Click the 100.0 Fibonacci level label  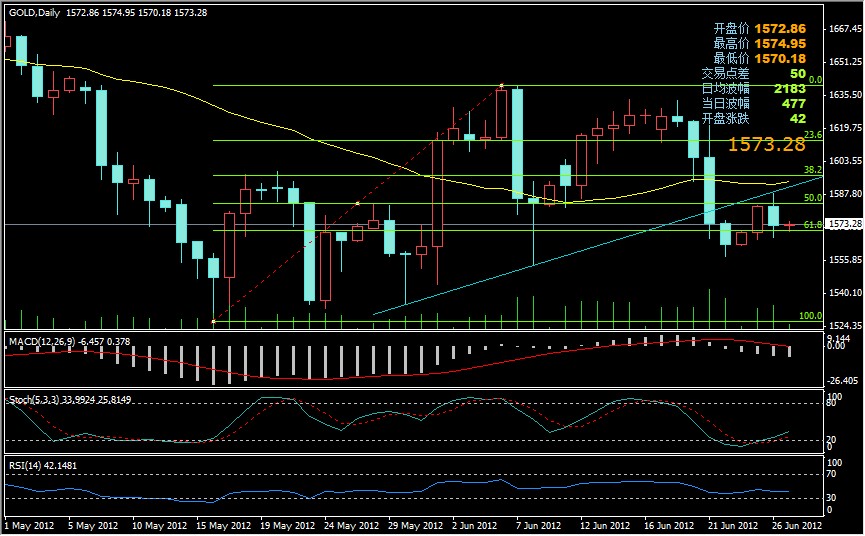click(x=810, y=317)
